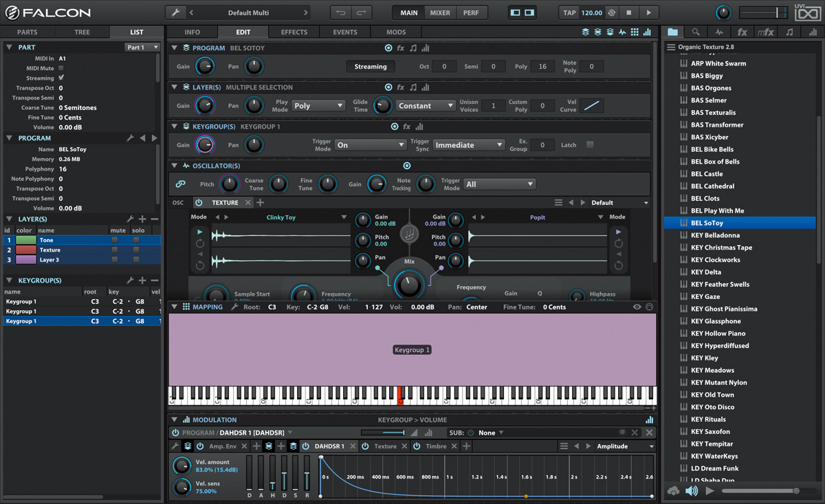This screenshot has width=825, height=504.
Task: Collapse the left panel KEYGROUP(S) section
Action: [9, 281]
